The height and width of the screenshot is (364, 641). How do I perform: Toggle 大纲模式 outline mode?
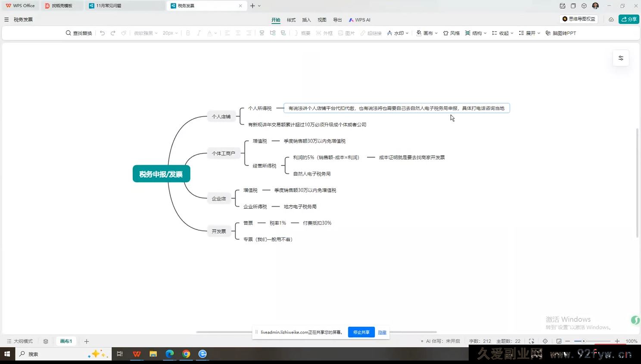(x=20, y=341)
